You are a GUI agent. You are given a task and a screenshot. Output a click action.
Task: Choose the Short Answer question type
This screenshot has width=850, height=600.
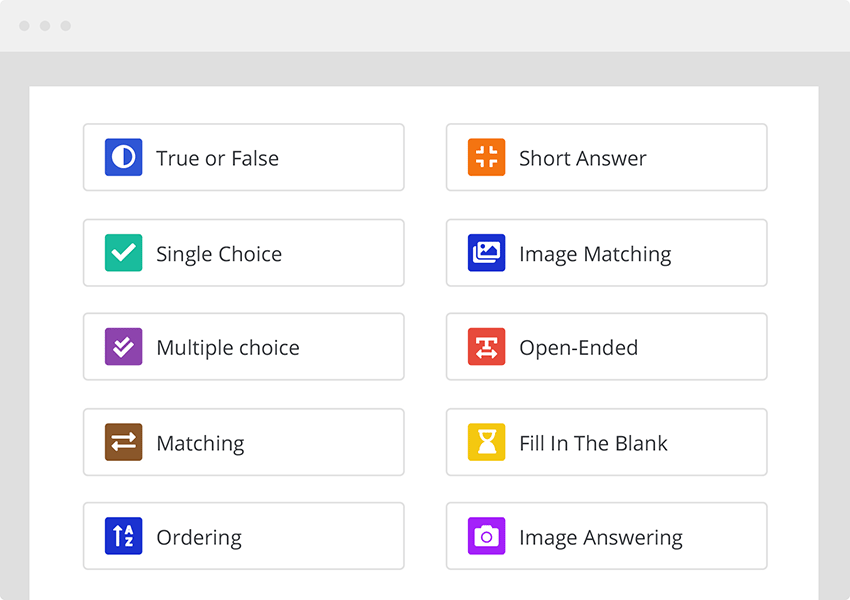pos(606,157)
